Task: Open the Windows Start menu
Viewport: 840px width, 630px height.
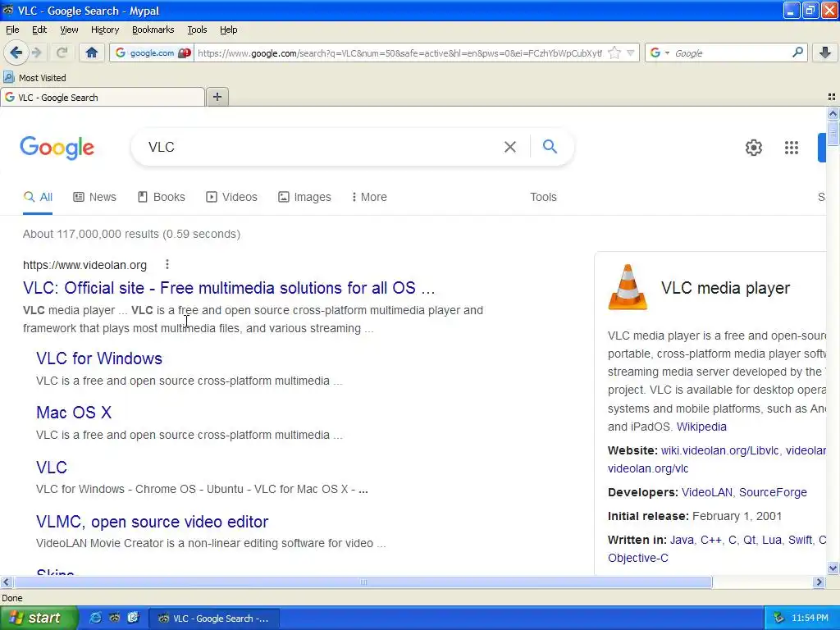Action: tap(39, 618)
